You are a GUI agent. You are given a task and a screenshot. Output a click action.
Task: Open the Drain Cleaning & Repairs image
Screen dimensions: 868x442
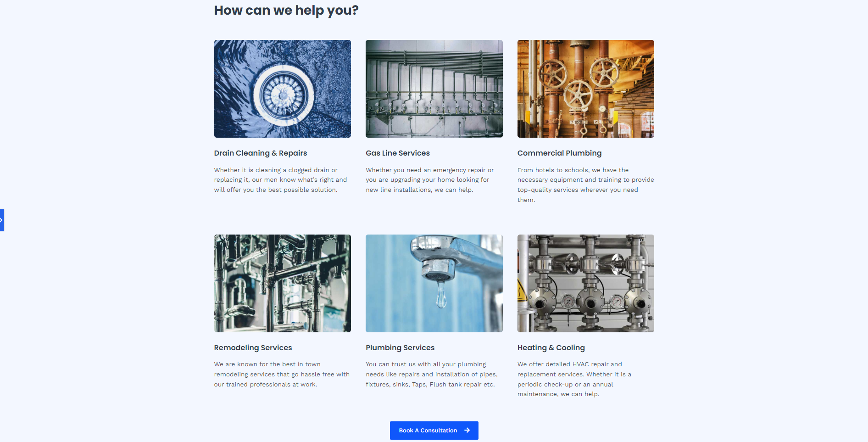coord(283,89)
